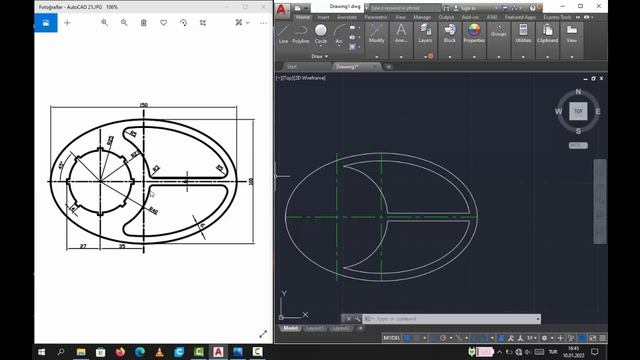Select the Layout1 tab
Image resolution: width=640 pixels, height=360 pixels.
tap(314, 328)
